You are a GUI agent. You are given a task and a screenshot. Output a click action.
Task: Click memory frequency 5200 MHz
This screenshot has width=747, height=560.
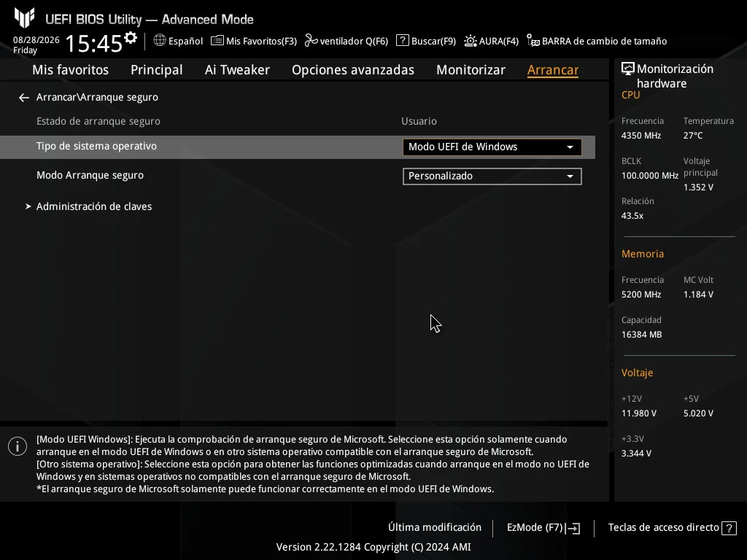(x=640, y=295)
